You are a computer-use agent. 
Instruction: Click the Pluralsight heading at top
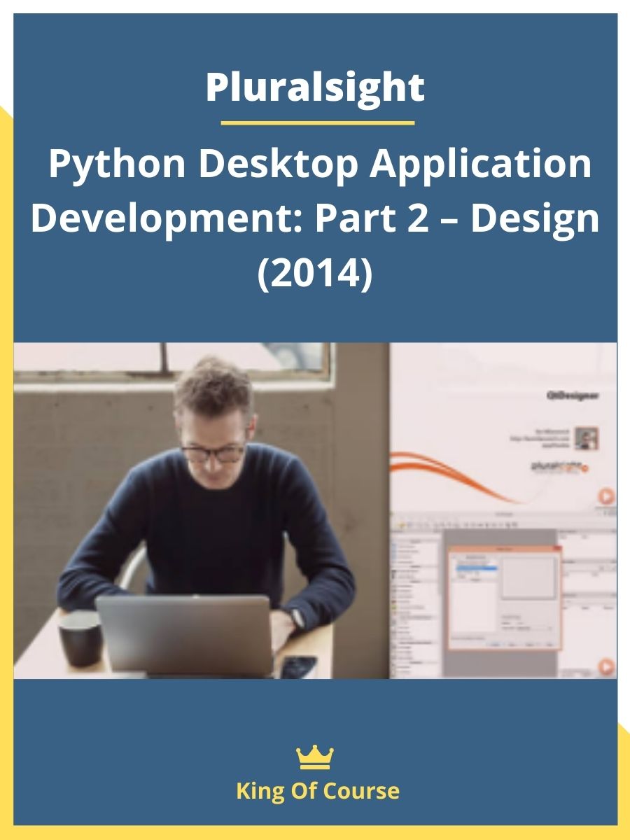(315, 87)
